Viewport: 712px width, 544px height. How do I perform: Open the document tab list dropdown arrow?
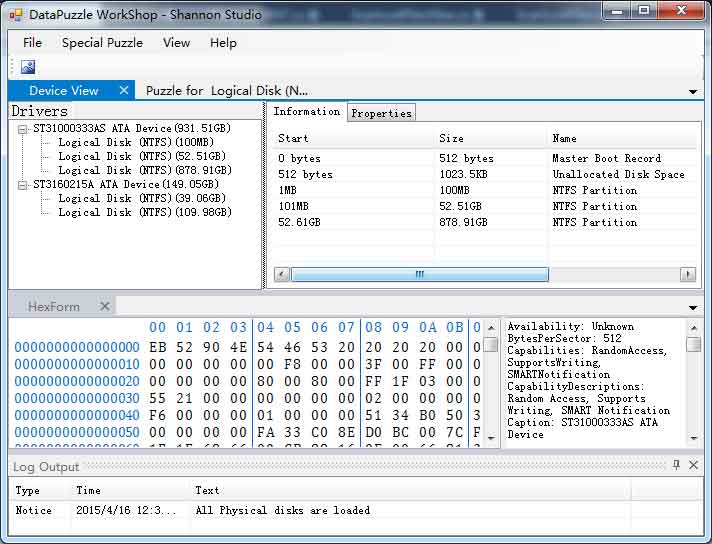coord(693,92)
